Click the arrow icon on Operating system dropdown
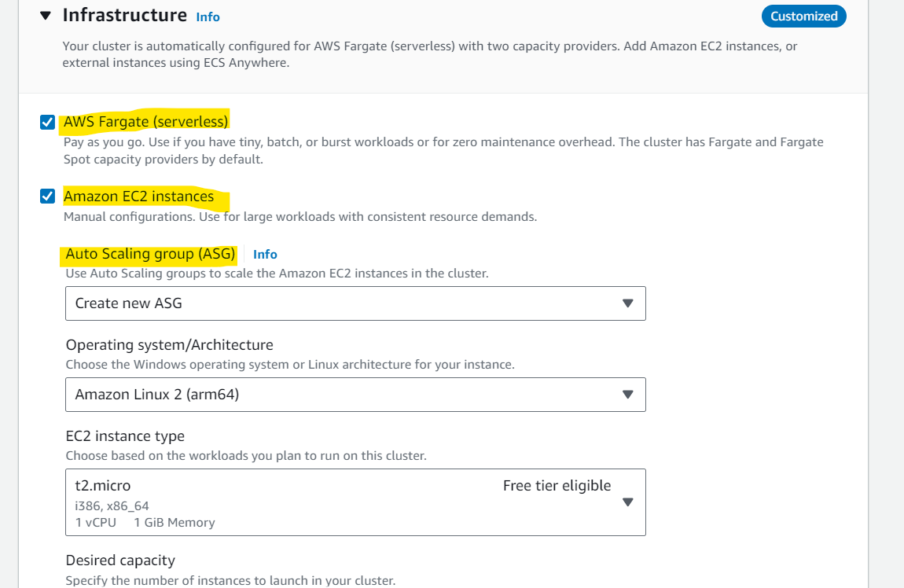The height and width of the screenshot is (588, 904). pyautogui.click(x=628, y=395)
